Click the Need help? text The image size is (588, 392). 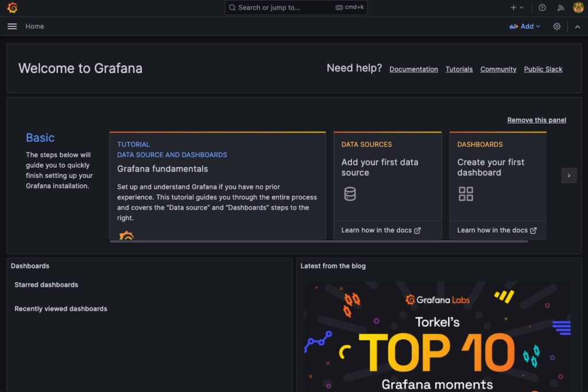tap(354, 68)
